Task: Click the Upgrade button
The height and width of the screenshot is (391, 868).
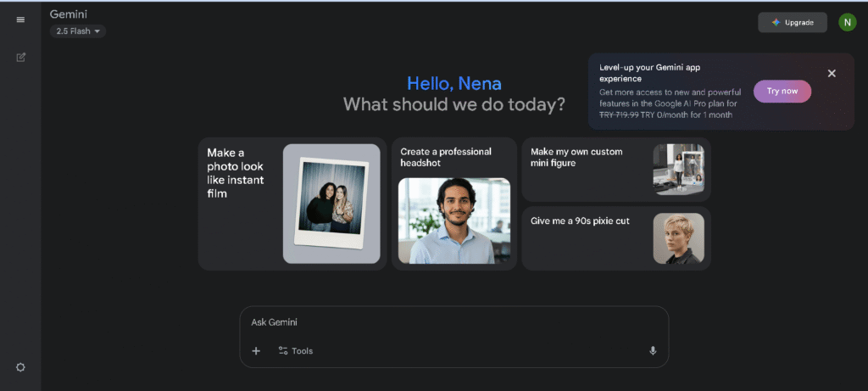Action: click(792, 22)
